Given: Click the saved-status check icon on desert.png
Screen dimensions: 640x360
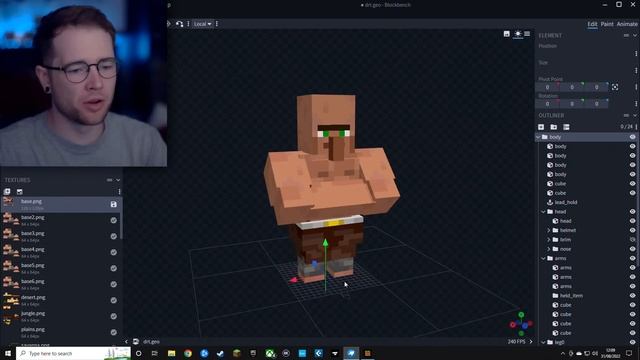Looking at the screenshot, I should (113, 300).
